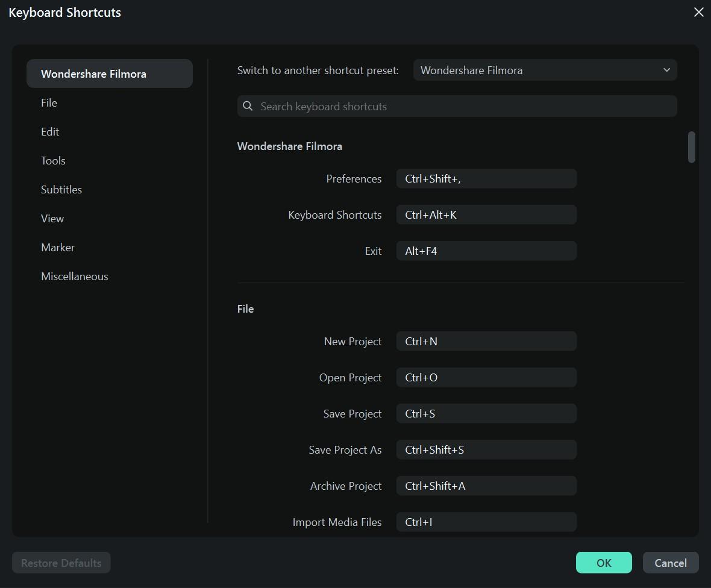The width and height of the screenshot is (711, 588).
Task: Click the Preferences label text
Action: [x=354, y=178]
